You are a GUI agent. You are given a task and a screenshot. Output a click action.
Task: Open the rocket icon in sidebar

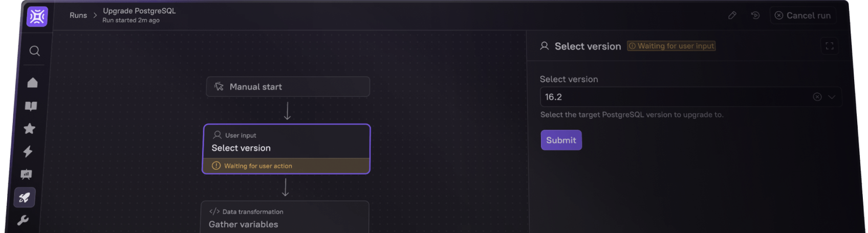(25, 197)
